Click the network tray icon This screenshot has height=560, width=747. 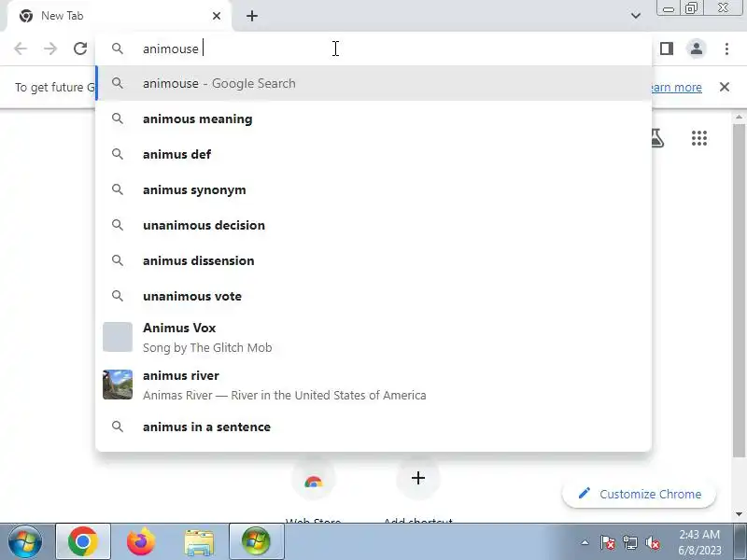[x=629, y=542]
